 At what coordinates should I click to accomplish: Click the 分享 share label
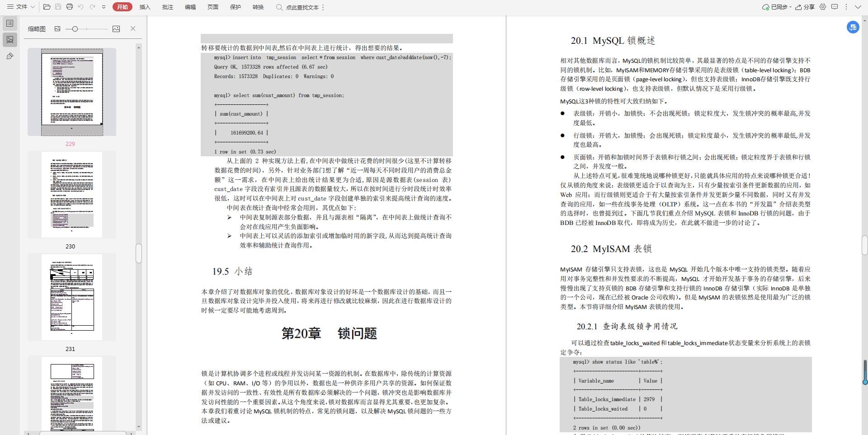pyautogui.click(x=809, y=7)
